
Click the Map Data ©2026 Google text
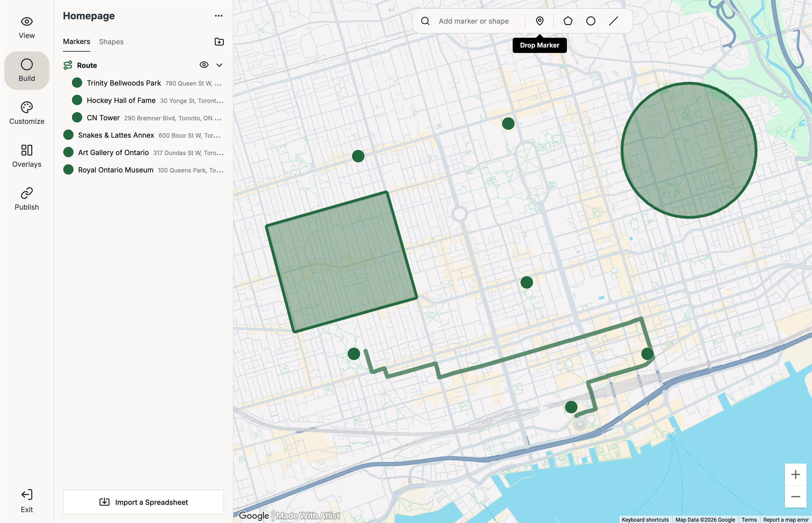(705, 519)
